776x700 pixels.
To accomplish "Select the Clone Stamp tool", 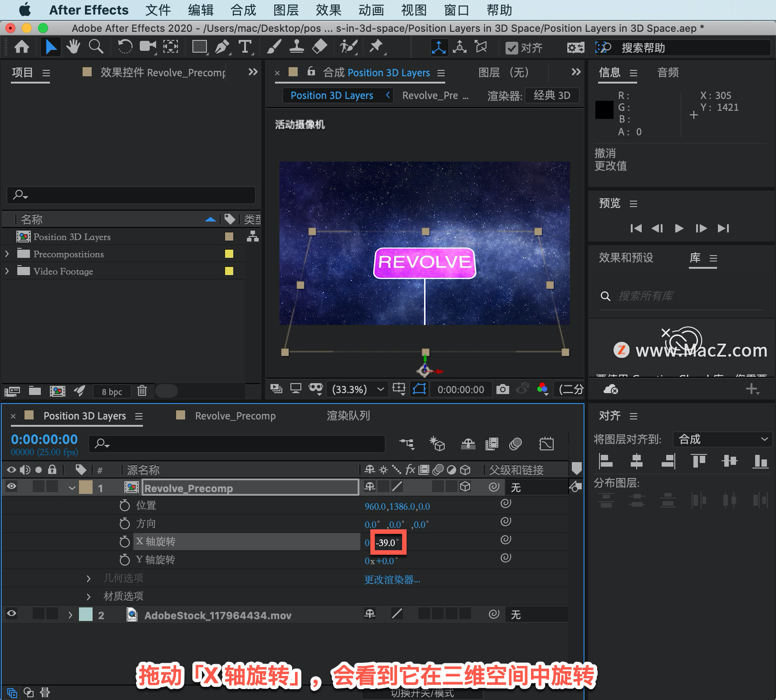I will click(x=296, y=47).
